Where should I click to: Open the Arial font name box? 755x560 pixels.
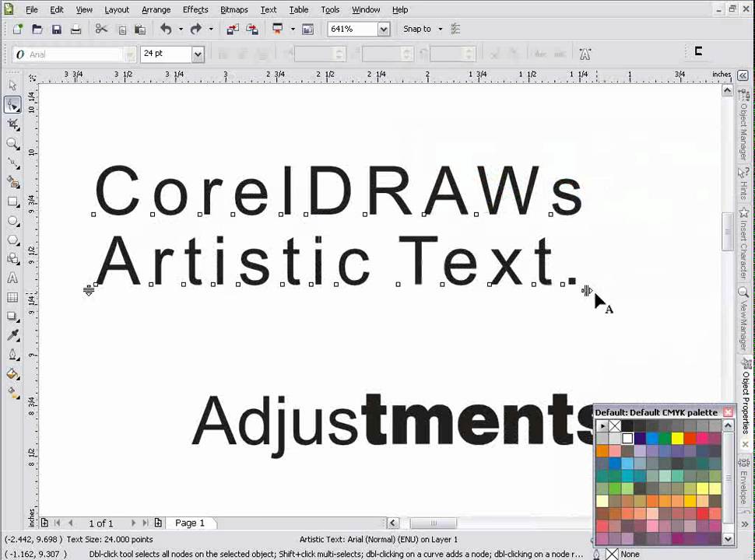(74, 54)
